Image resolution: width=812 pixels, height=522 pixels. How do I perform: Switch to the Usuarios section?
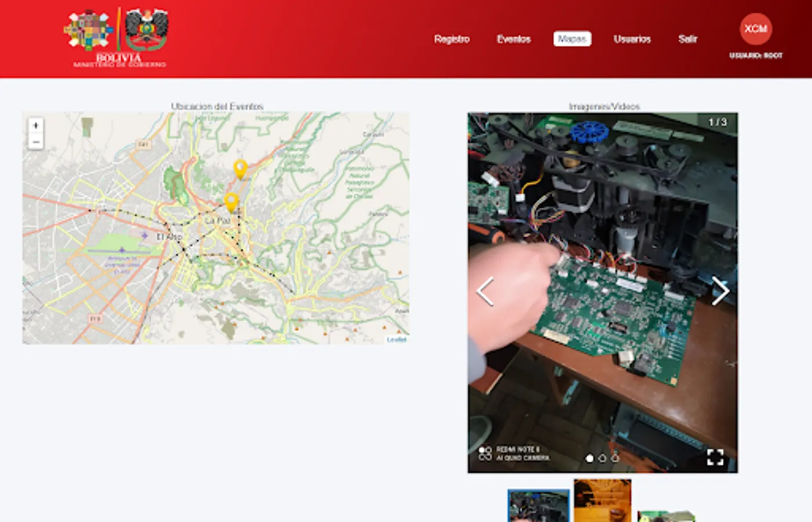tap(632, 39)
